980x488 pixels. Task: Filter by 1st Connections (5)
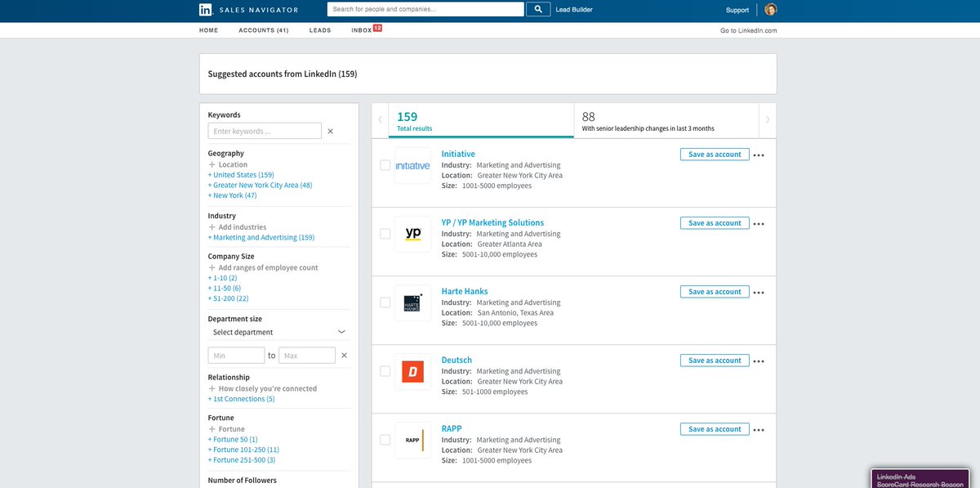coord(241,399)
